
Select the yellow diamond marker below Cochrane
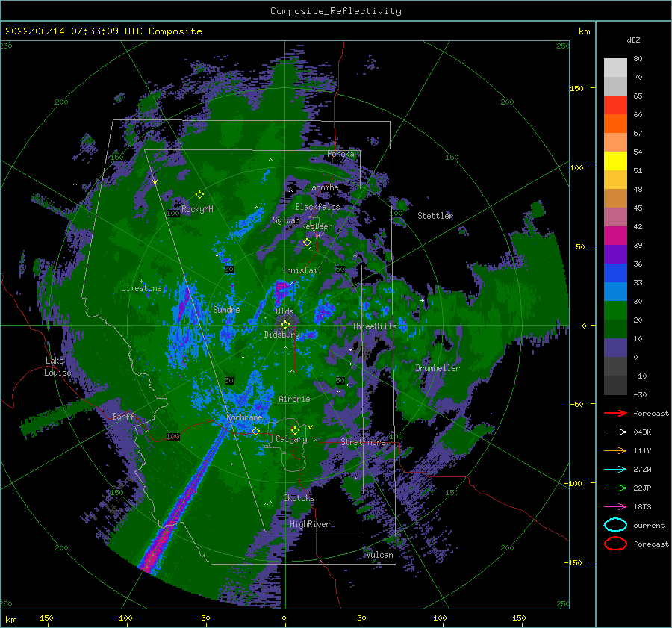(x=255, y=431)
